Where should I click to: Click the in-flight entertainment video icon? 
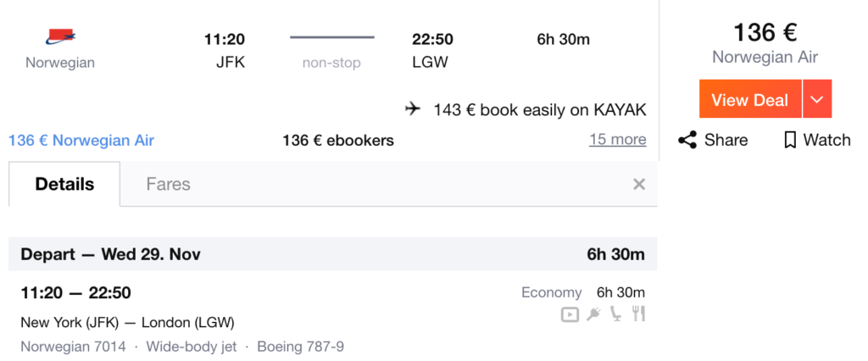(570, 314)
